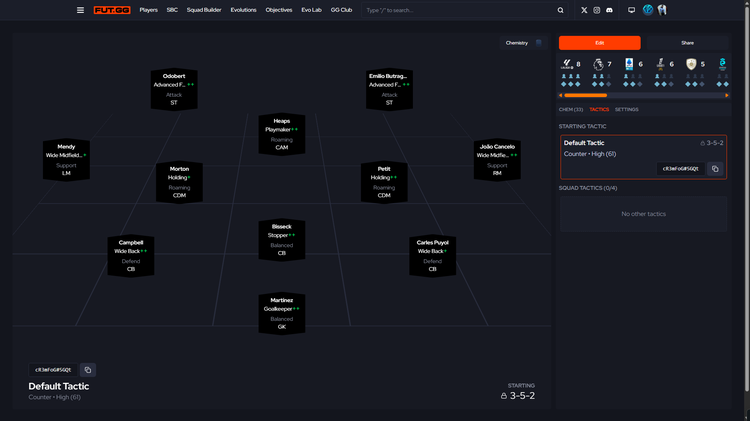Toggle the Chemistry display switch
Viewport: 750px width, 421px height.
click(x=539, y=43)
